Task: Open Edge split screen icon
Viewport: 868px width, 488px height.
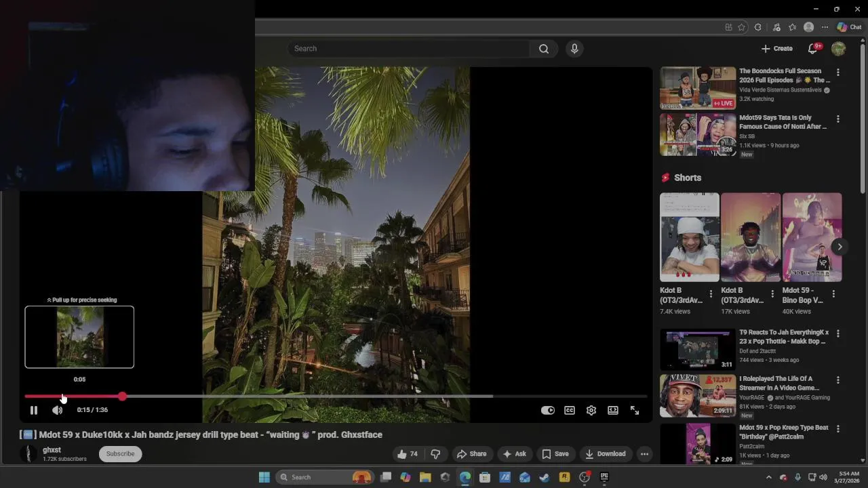Action: coord(728,27)
